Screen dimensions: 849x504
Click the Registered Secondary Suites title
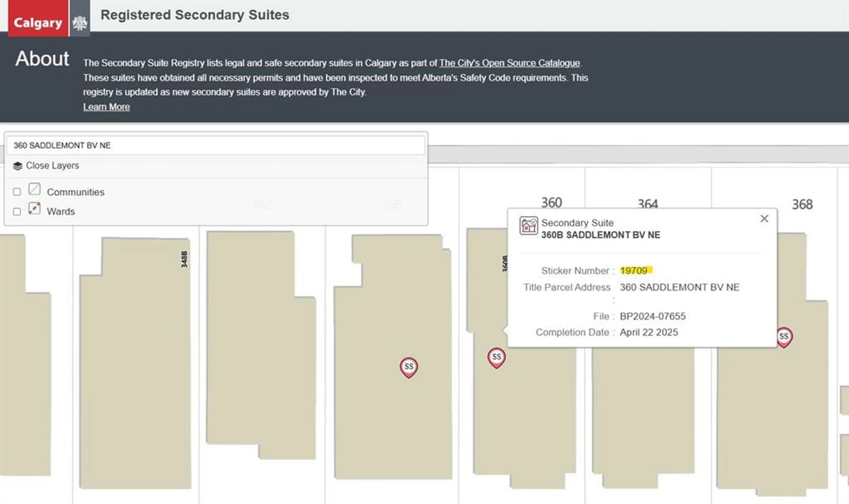pos(195,15)
